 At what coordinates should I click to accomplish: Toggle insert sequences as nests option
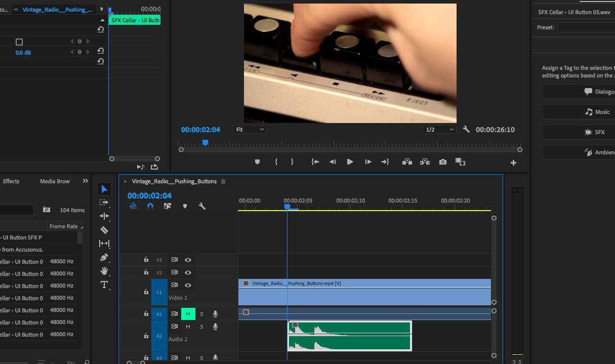[133, 206]
